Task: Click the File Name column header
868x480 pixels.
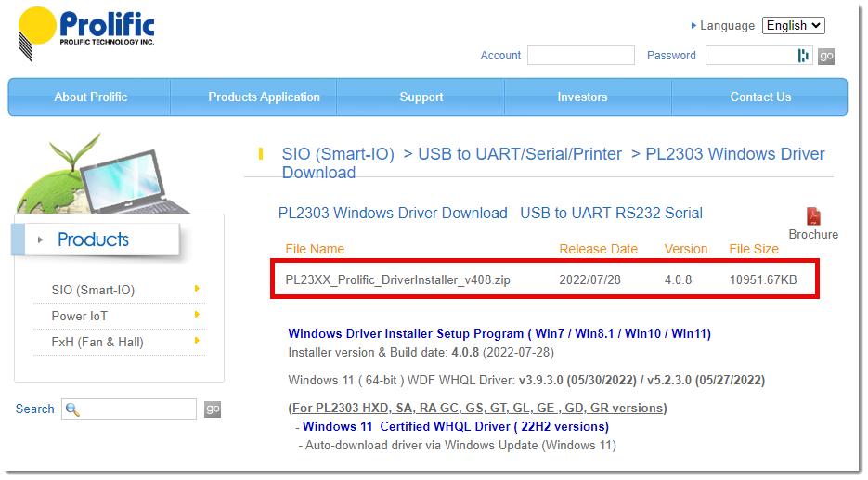Action: pyautogui.click(x=315, y=249)
